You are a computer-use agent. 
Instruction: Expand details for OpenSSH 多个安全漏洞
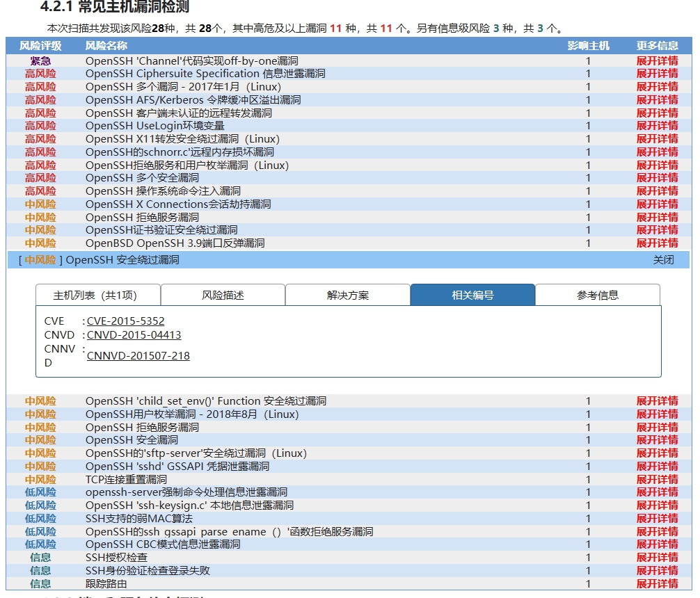pos(657,177)
